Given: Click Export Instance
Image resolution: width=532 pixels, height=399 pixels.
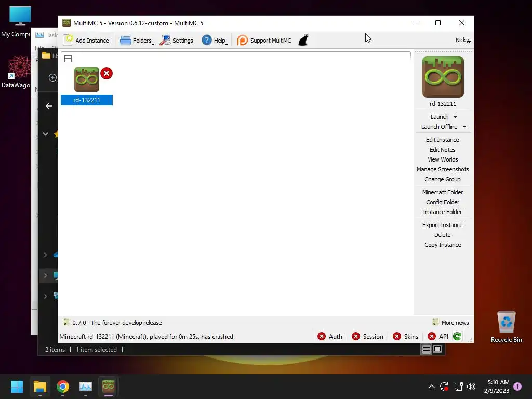Looking at the screenshot, I should (x=443, y=225).
